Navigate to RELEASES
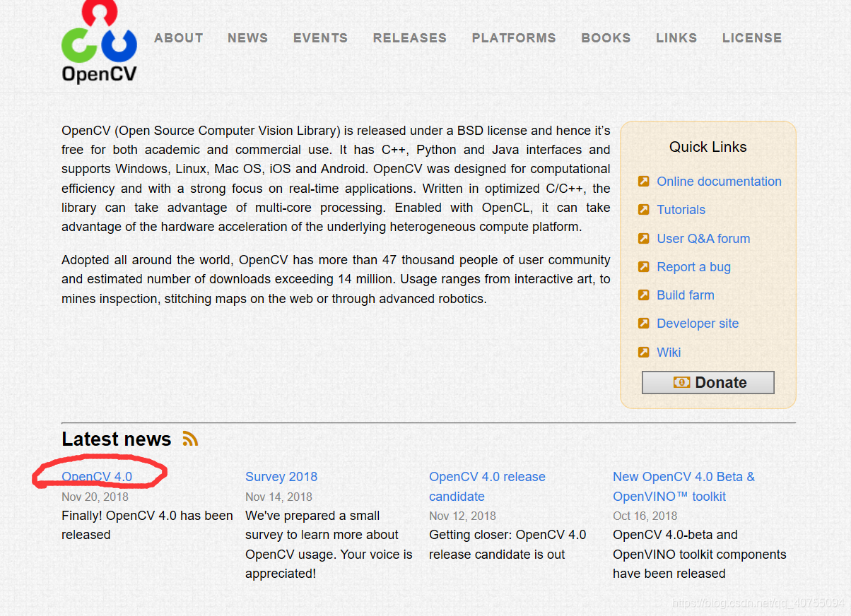 point(410,38)
